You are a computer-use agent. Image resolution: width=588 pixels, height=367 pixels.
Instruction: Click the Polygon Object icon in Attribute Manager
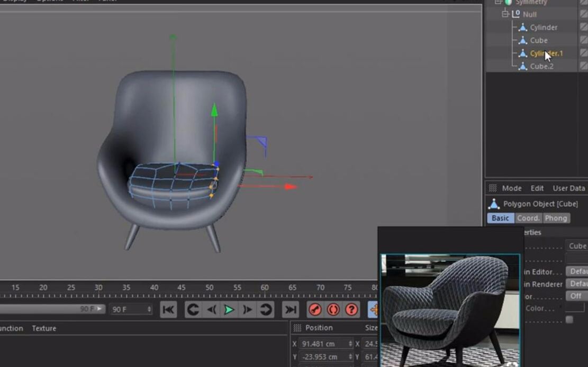pos(494,204)
